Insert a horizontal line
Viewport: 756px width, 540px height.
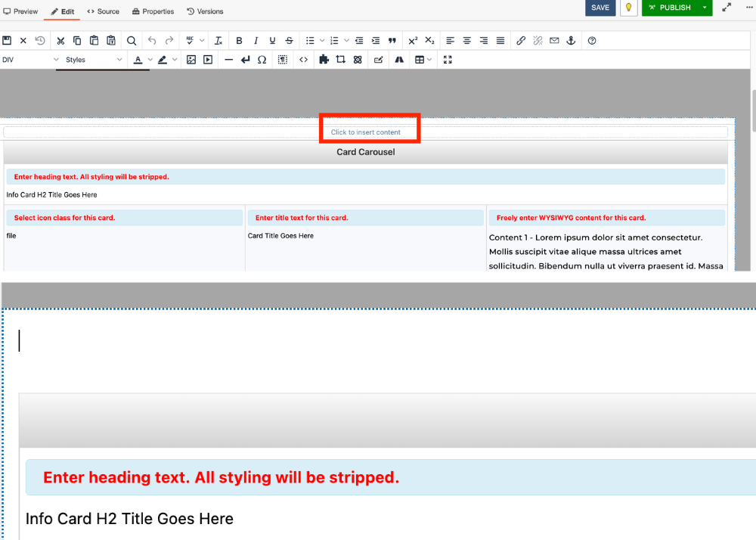pos(228,59)
